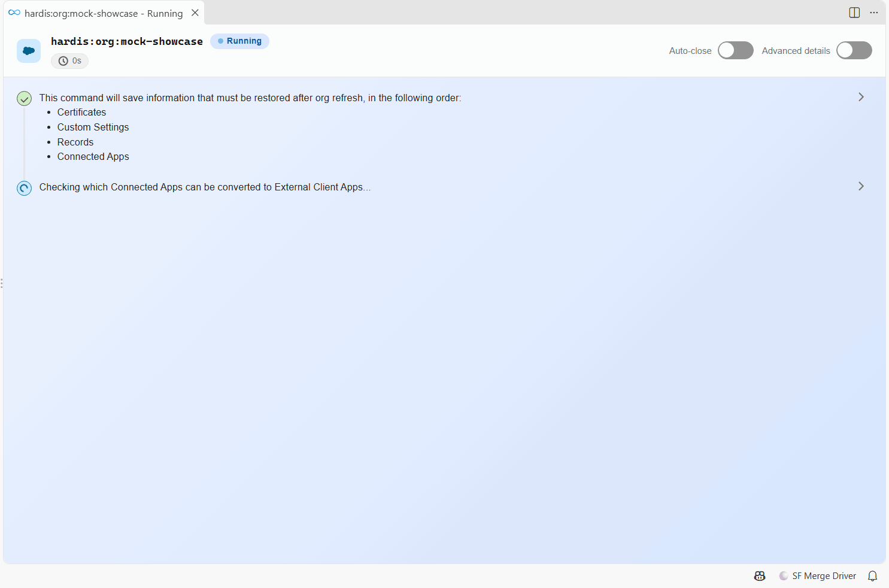
Task: Click the Salesforce cloud icon in header
Action: click(29, 51)
